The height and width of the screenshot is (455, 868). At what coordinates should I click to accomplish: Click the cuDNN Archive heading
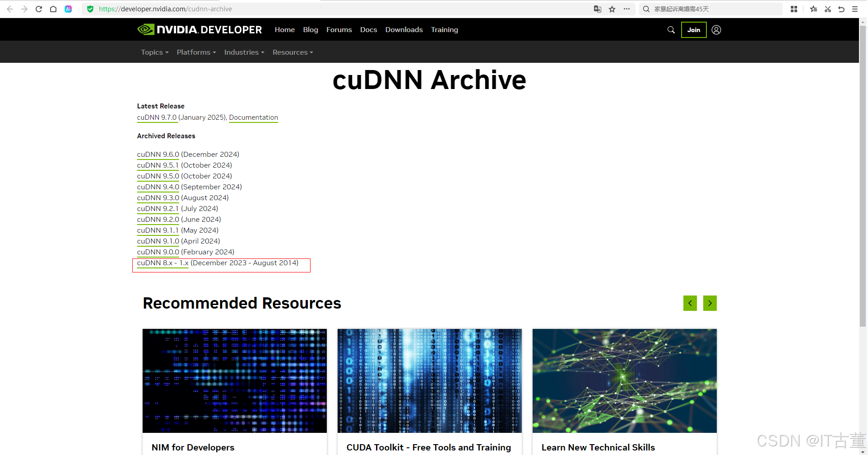pos(429,80)
